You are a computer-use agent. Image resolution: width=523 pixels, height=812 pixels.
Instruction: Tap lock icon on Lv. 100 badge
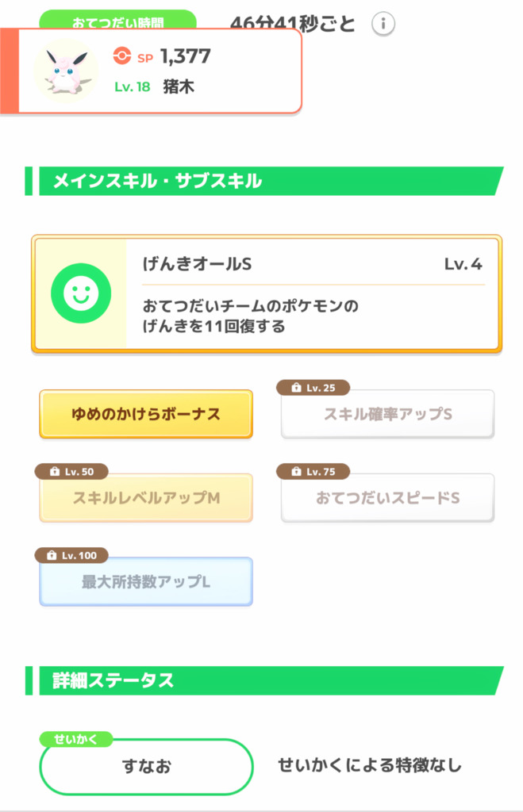pyautogui.click(x=52, y=555)
